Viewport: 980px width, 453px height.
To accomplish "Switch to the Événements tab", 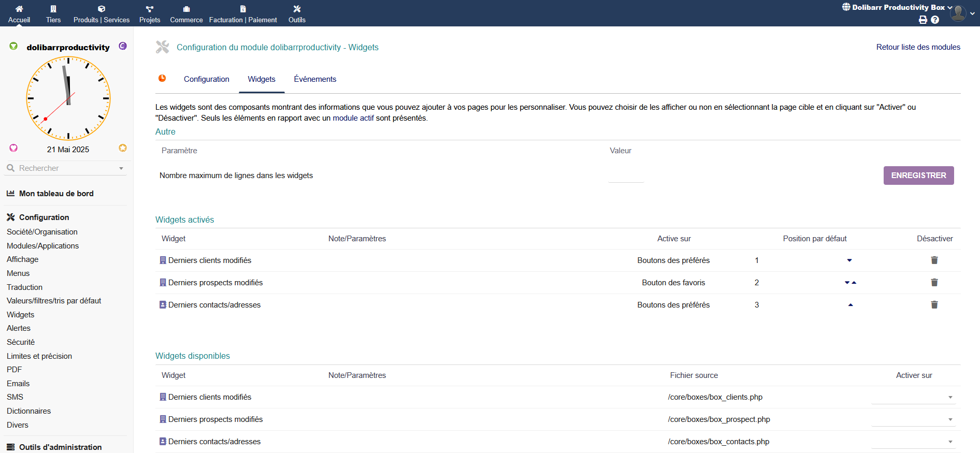I will click(315, 79).
